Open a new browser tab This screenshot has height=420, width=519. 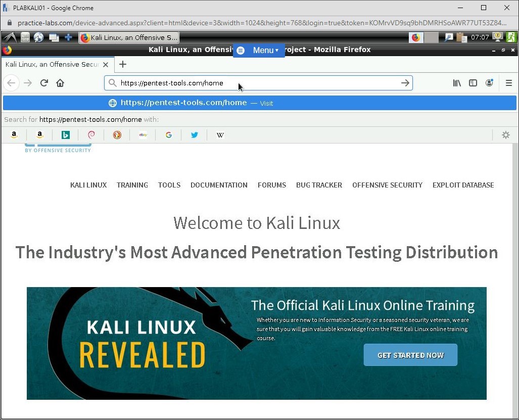[x=123, y=64]
